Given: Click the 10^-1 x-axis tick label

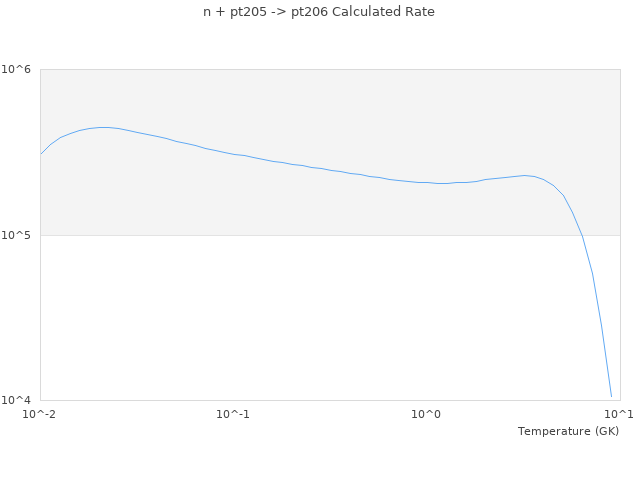Looking at the screenshot, I should click(233, 414).
